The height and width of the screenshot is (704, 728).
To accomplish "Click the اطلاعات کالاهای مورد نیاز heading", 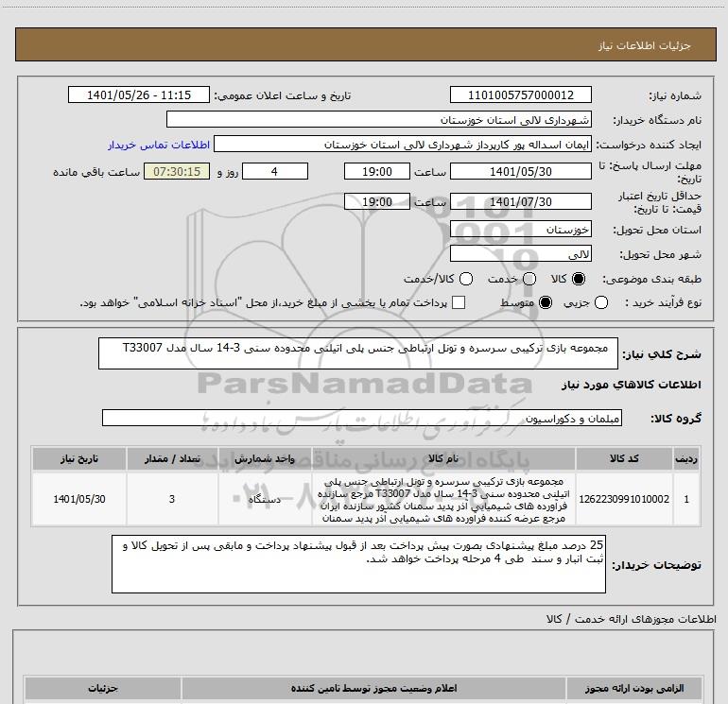I will point(632,385).
